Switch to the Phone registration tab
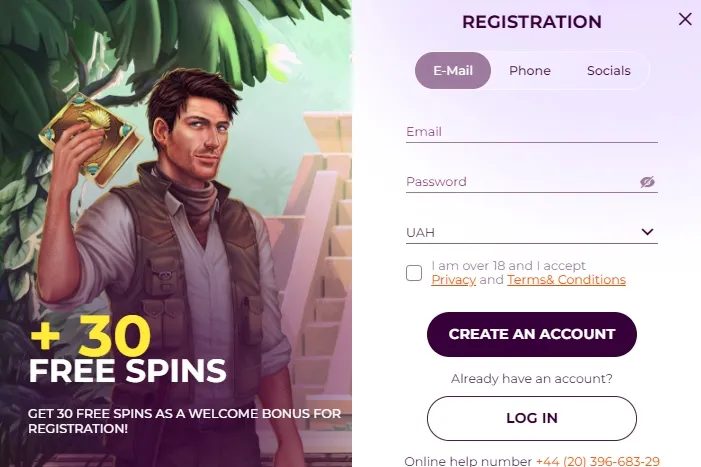This screenshot has width=701, height=467. click(529, 71)
